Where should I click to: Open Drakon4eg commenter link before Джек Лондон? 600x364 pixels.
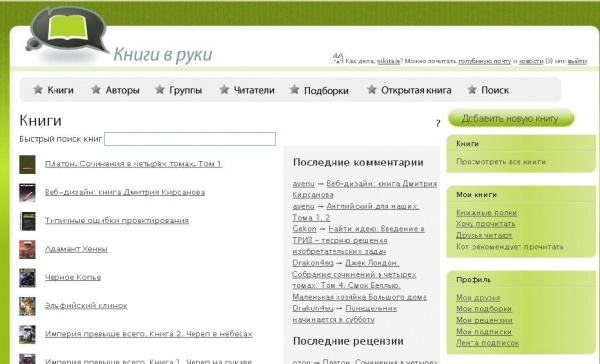(x=313, y=263)
